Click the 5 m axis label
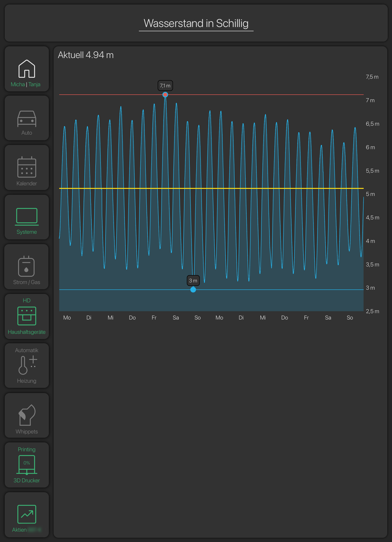 coord(370,194)
